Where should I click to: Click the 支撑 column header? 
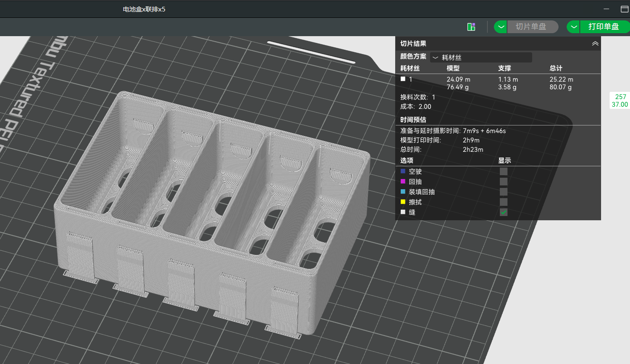(x=505, y=68)
